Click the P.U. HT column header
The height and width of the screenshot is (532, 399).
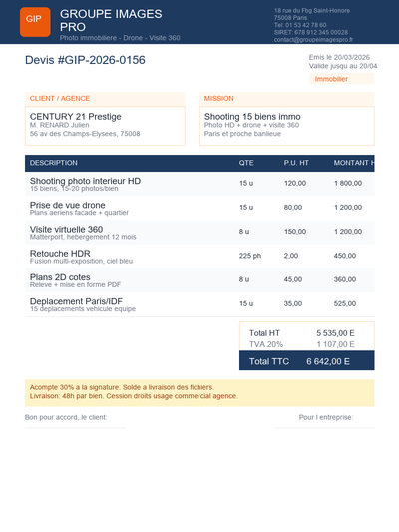(x=296, y=163)
